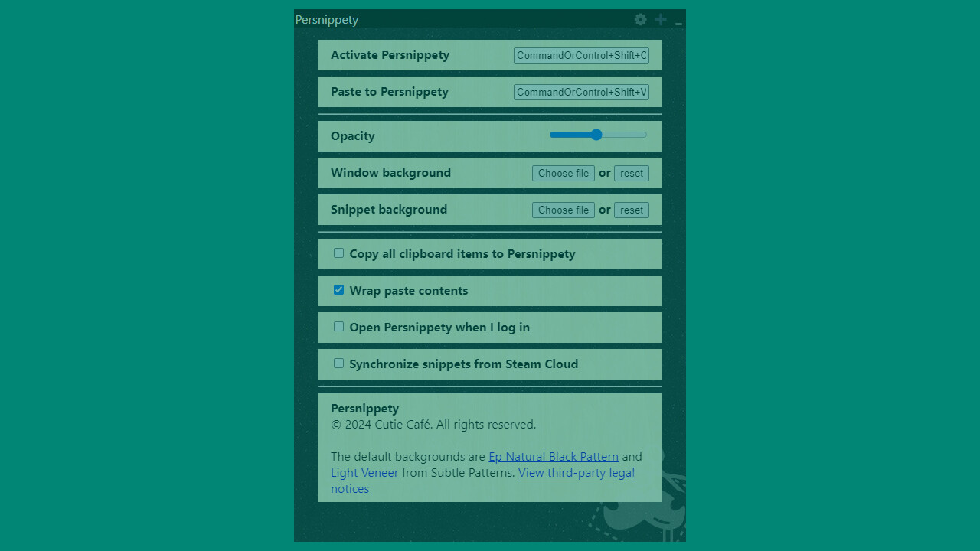Choose a file for Window background
This screenshot has height=551, width=980.
pos(563,173)
